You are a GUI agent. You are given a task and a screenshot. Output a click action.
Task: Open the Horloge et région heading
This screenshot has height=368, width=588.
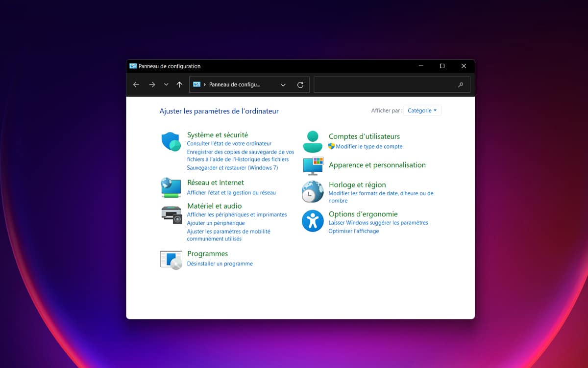[x=357, y=184]
